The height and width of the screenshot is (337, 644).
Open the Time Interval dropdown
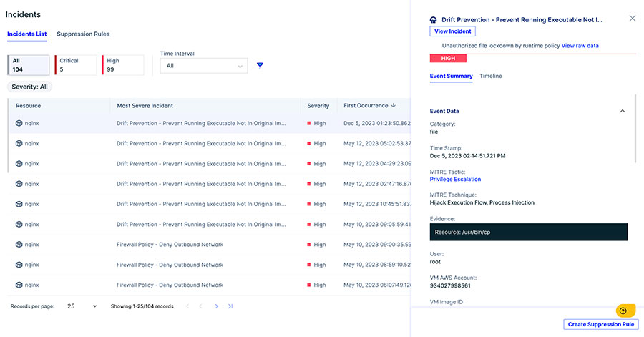[x=204, y=66]
